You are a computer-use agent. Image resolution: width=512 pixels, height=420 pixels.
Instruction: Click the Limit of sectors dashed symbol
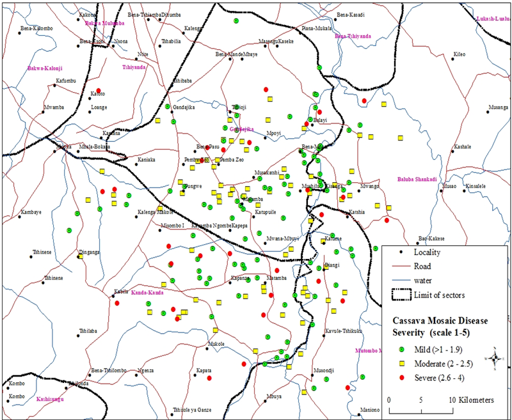pyautogui.click(x=401, y=294)
